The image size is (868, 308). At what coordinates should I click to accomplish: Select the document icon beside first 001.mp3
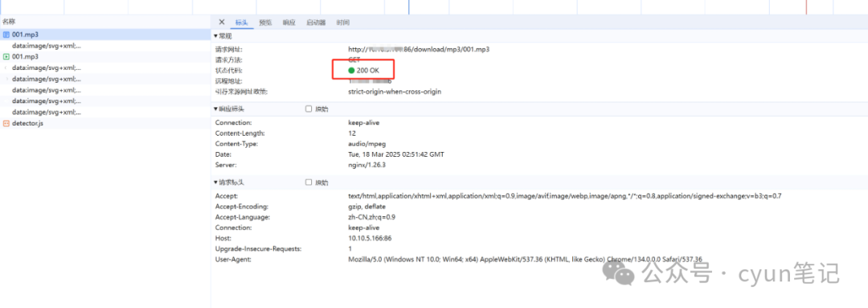pos(6,35)
